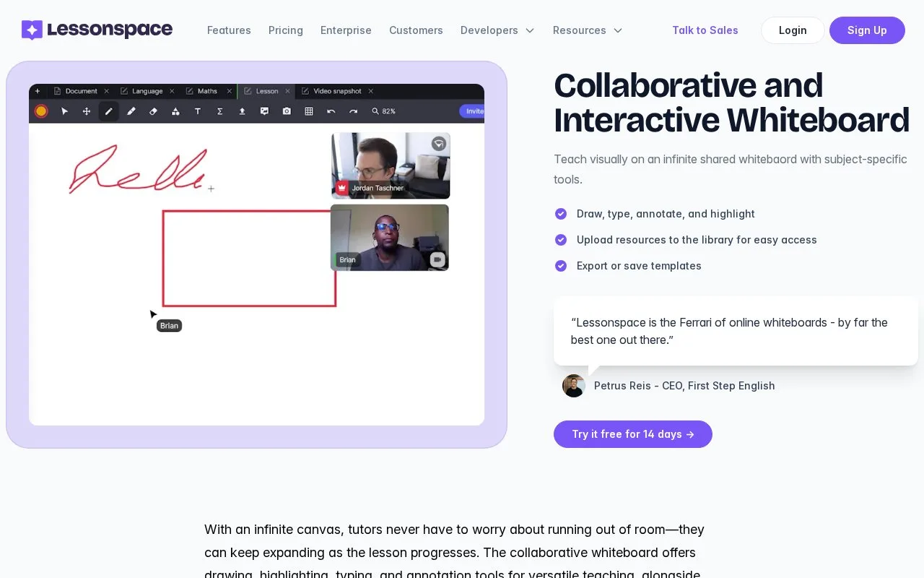Add a new tab with the plus icon
Screen dimensions: 924x578
(38, 91)
